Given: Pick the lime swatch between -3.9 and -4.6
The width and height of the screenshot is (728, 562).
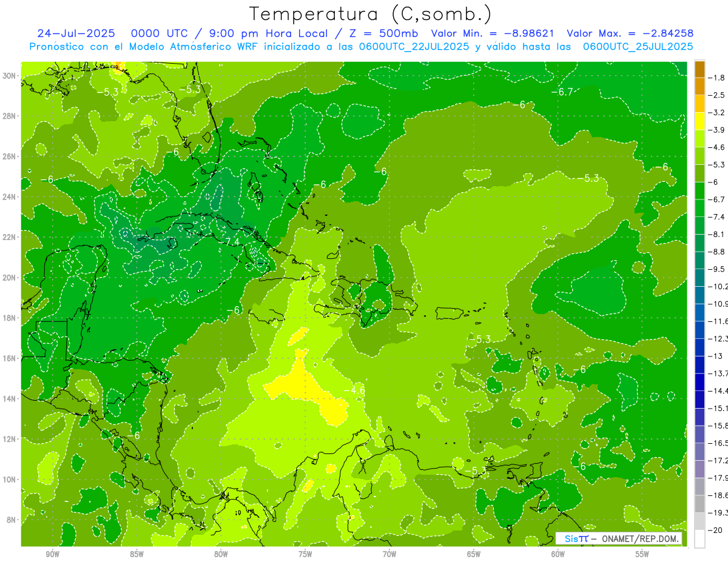Looking at the screenshot, I should (699, 139).
